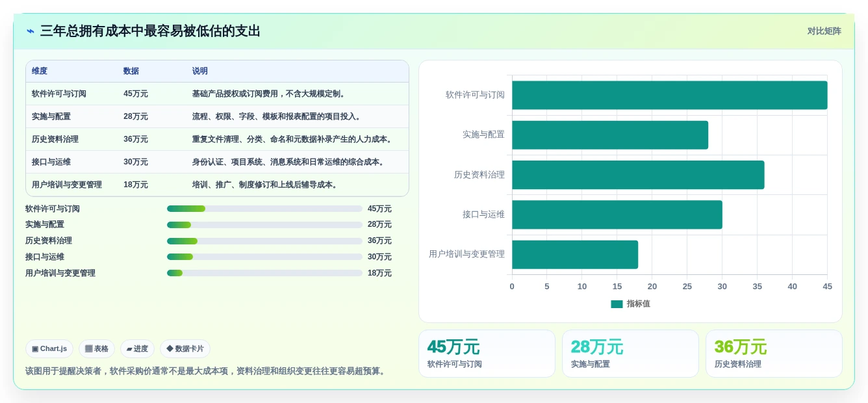Select the Chart.js tag chip
The width and height of the screenshot is (868, 403).
49,348
